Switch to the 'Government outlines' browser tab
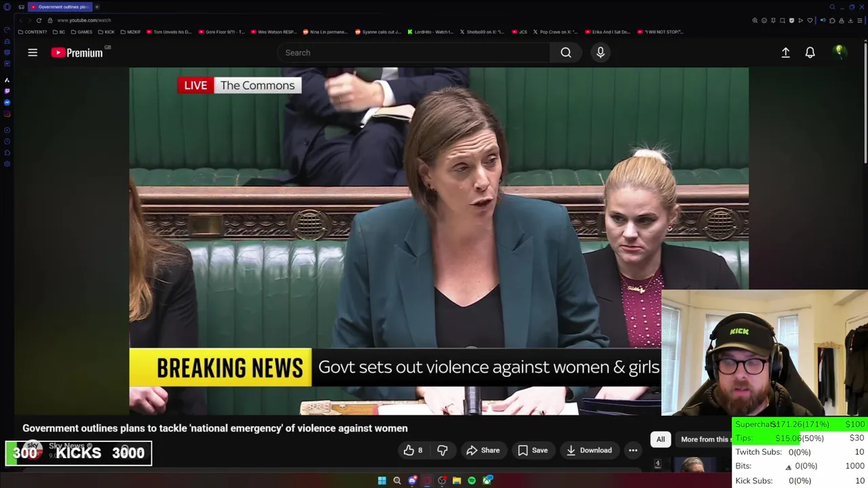This screenshot has height=488, width=868. click(x=59, y=7)
